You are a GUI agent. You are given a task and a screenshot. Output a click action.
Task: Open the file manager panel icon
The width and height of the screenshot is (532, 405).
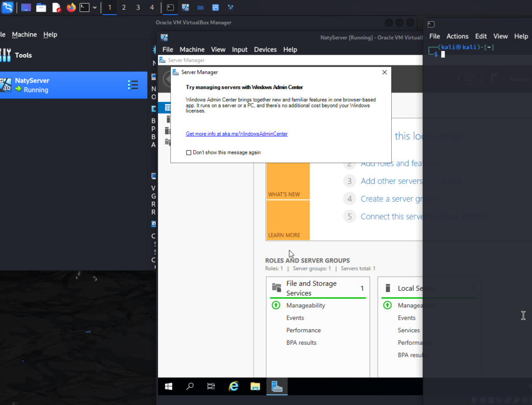click(41, 7)
